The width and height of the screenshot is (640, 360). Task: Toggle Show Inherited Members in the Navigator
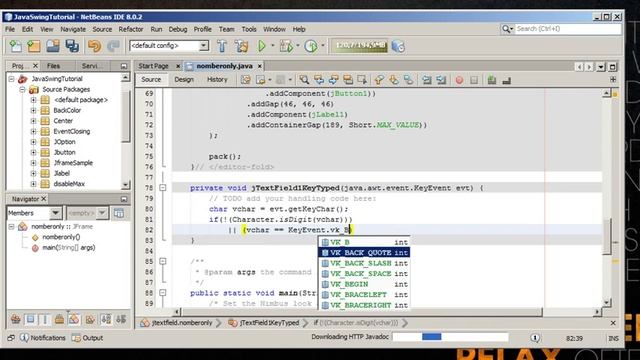(16, 319)
